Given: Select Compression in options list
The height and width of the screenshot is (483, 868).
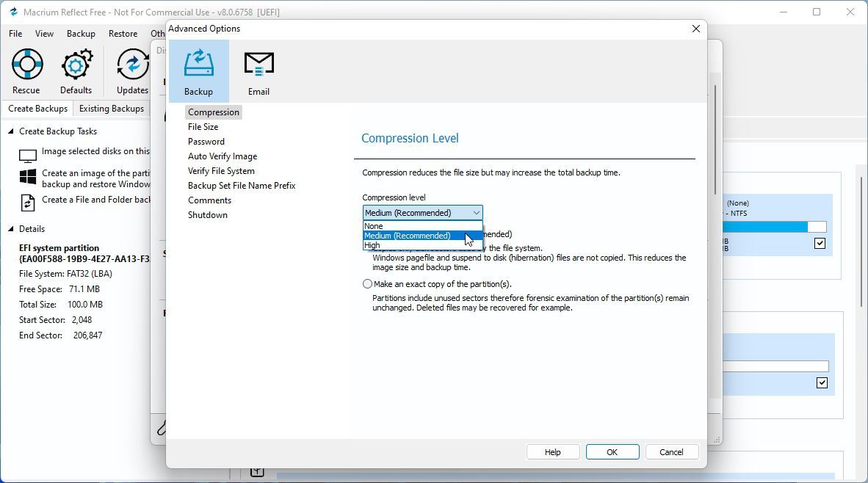Looking at the screenshot, I should pos(214,112).
